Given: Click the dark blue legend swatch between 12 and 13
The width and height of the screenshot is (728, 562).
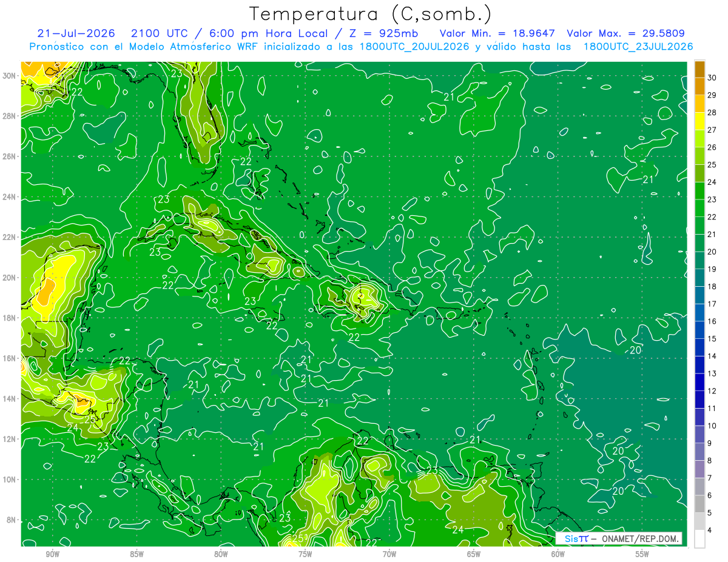Looking at the screenshot, I should pos(699,383).
